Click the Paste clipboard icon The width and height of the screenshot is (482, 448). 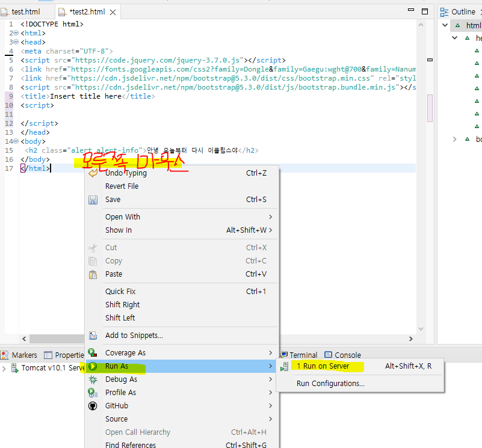pyautogui.click(x=93, y=274)
